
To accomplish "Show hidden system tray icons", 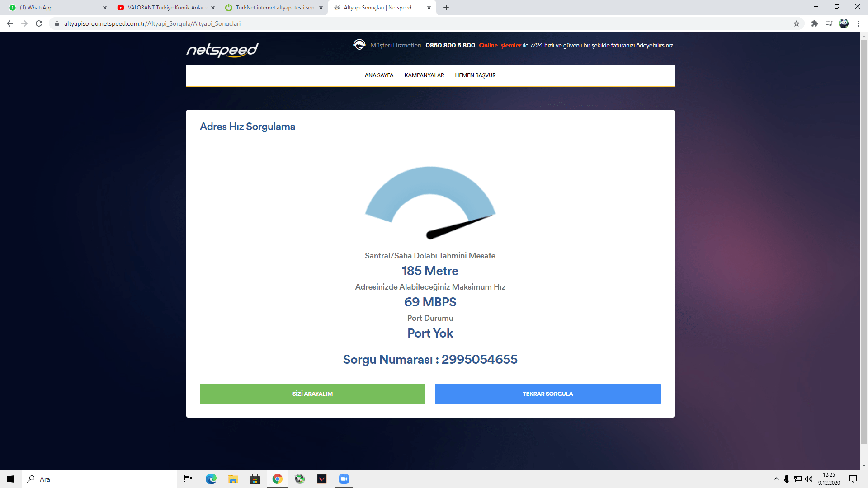I will [776, 479].
